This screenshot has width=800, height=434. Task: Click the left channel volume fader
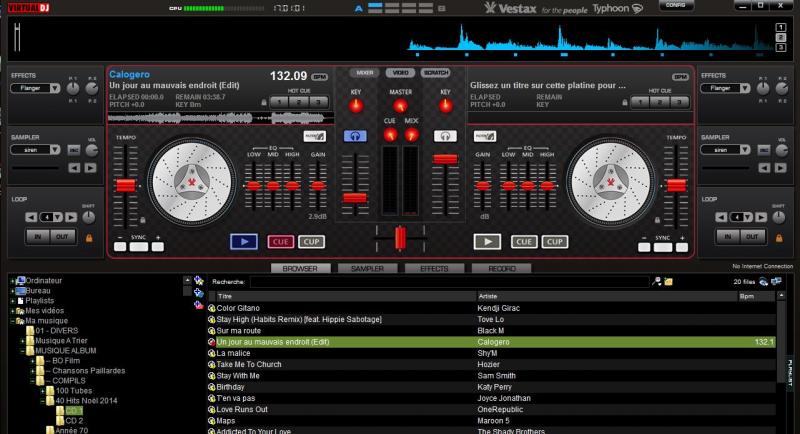pyautogui.click(x=355, y=198)
